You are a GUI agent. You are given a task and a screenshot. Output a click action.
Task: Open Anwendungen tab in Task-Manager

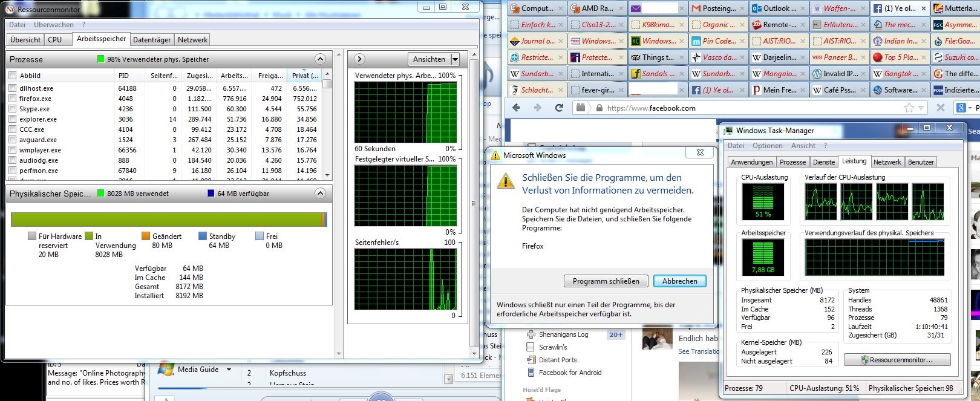point(751,162)
